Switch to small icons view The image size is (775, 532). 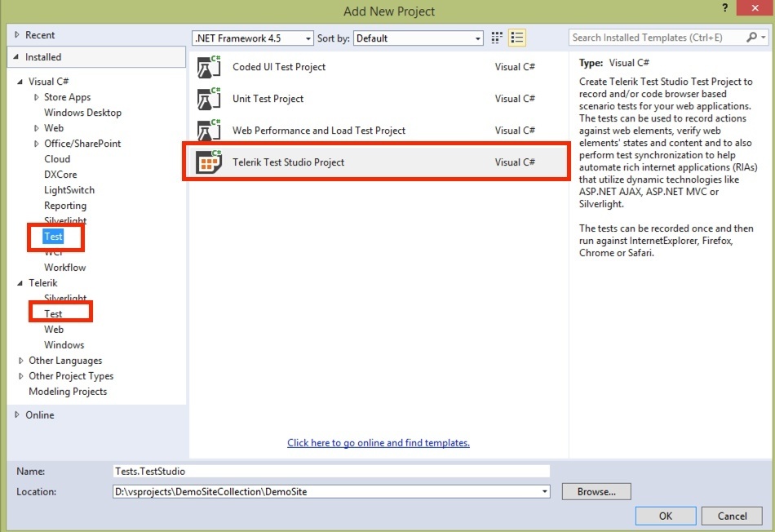click(497, 38)
